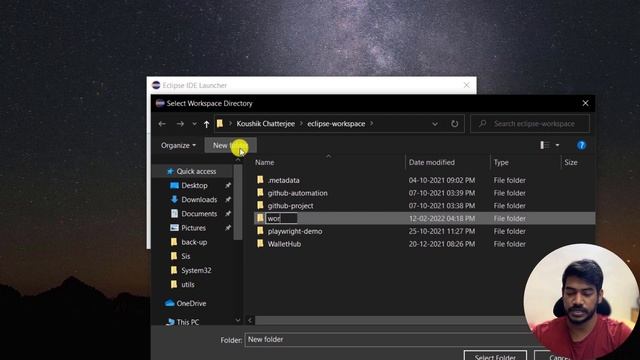Go forward with the right arrow
This screenshot has width=640, height=360.
(x=180, y=124)
